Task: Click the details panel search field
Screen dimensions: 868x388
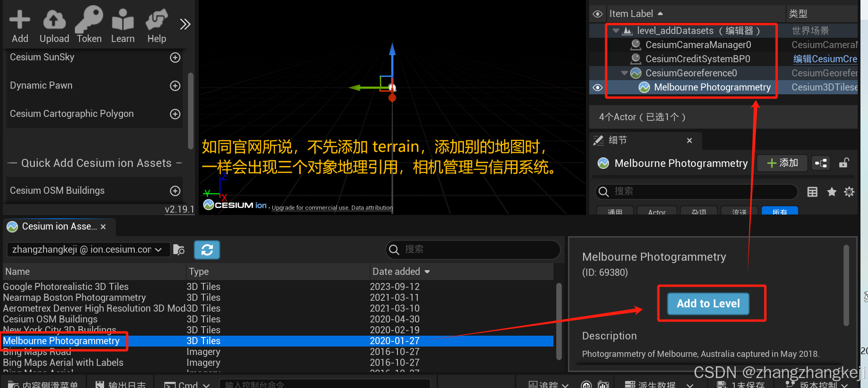Action: click(x=696, y=192)
